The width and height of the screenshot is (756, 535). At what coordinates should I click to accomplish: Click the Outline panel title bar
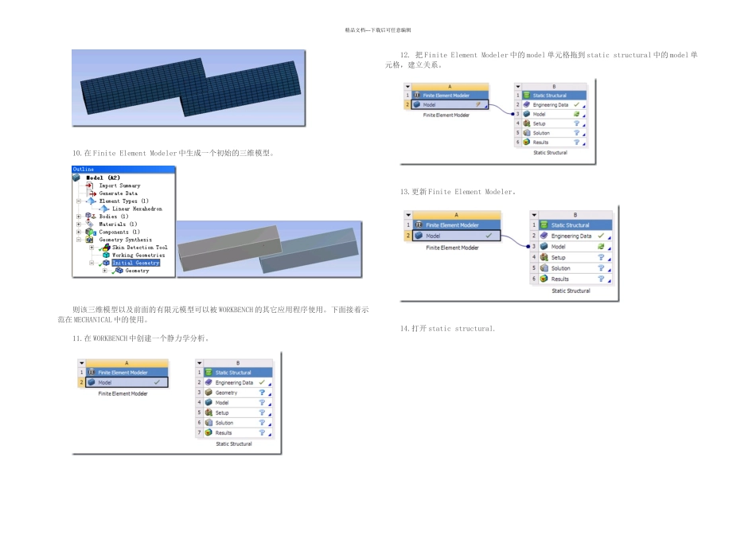[x=123, y=170]
